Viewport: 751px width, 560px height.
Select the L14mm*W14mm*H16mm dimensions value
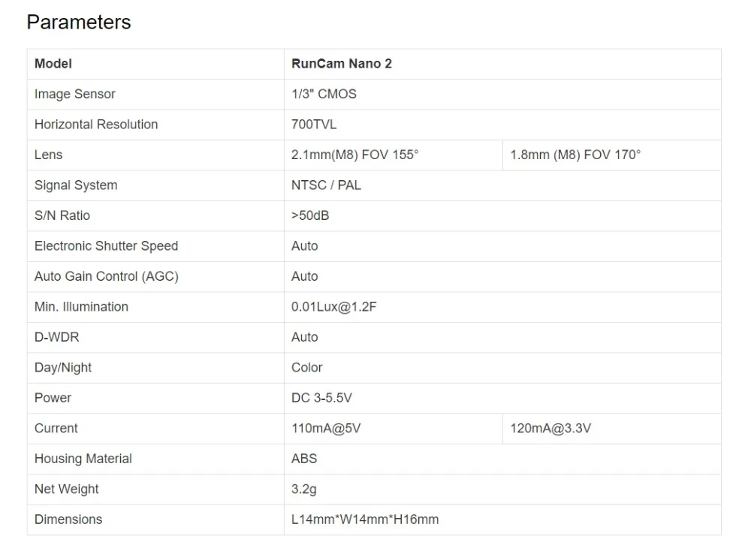pyautogui.click(x=365, y=519)
